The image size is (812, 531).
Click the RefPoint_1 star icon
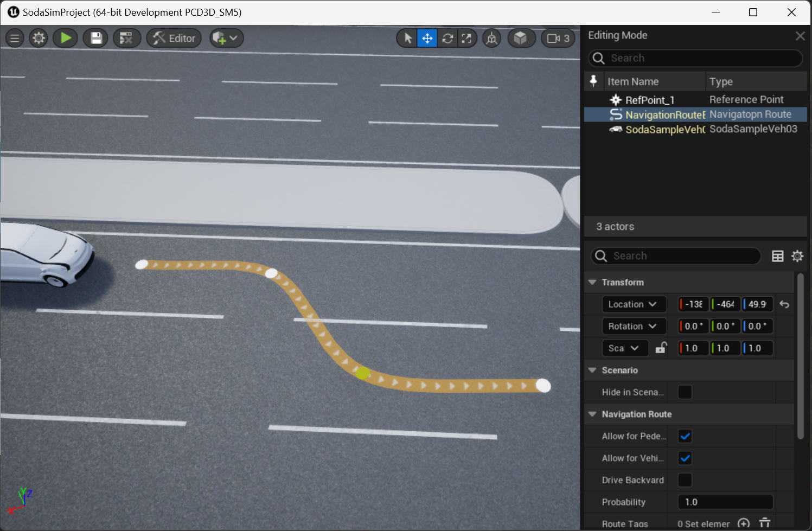click(x=616, y=100)
